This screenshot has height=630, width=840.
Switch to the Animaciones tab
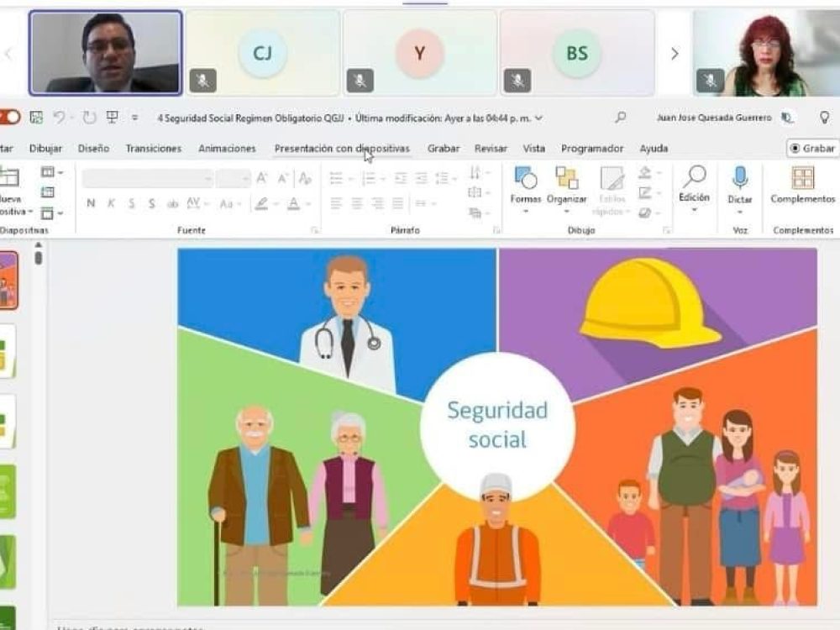coord(227,149)
